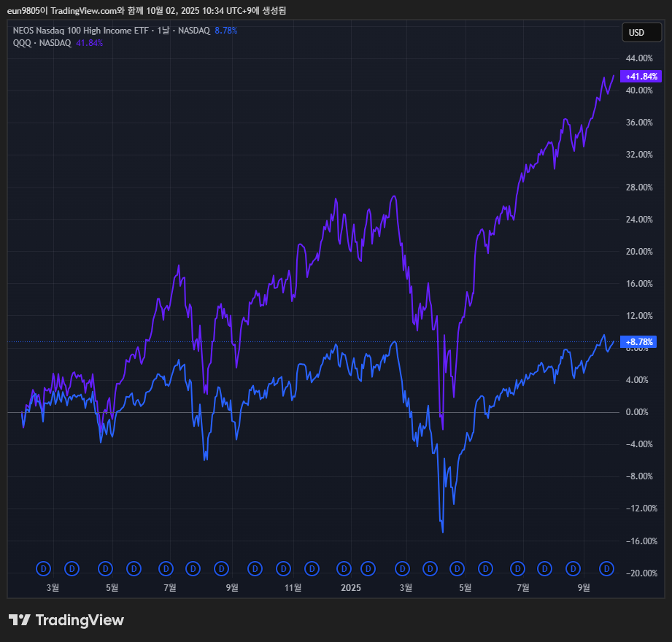This screenshot has height=642, width=672.
Task: Click the 44.00% scale label
Action: (639, 58)
